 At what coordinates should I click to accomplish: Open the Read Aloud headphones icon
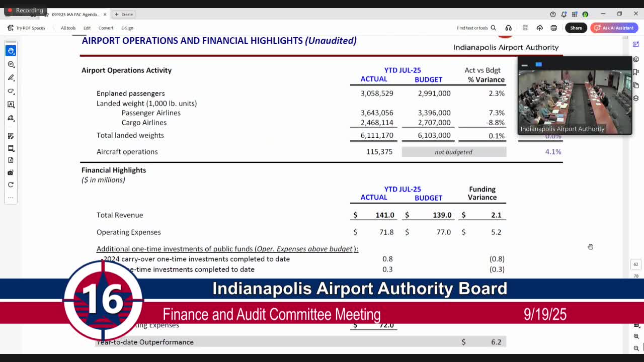coord(508,28)
